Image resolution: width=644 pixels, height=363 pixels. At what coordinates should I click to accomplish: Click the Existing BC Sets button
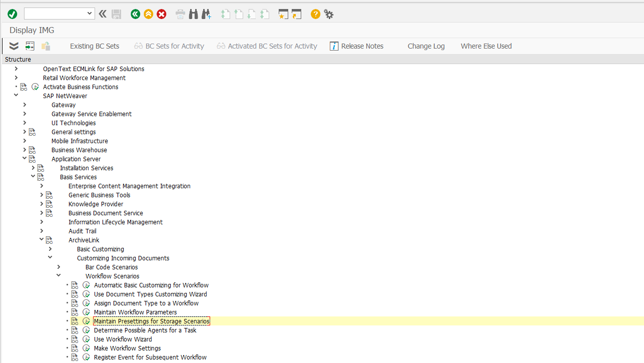(x=95, y=46)
